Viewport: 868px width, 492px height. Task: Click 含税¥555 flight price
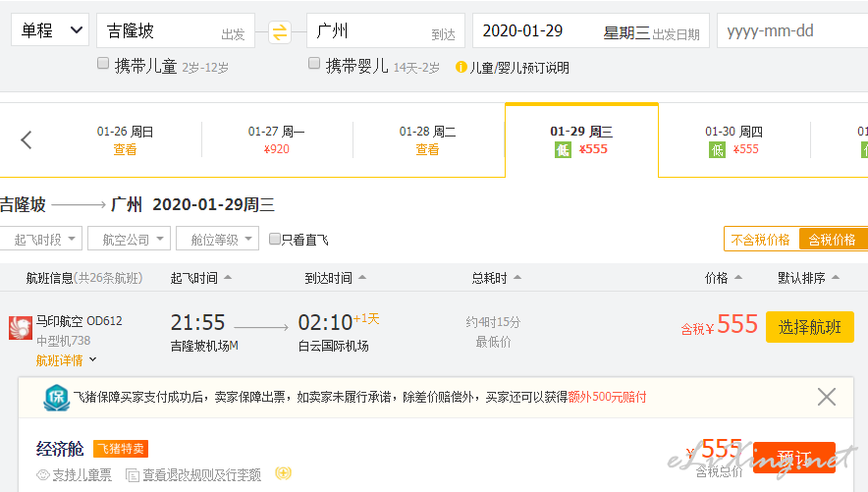tap(719, 325)
